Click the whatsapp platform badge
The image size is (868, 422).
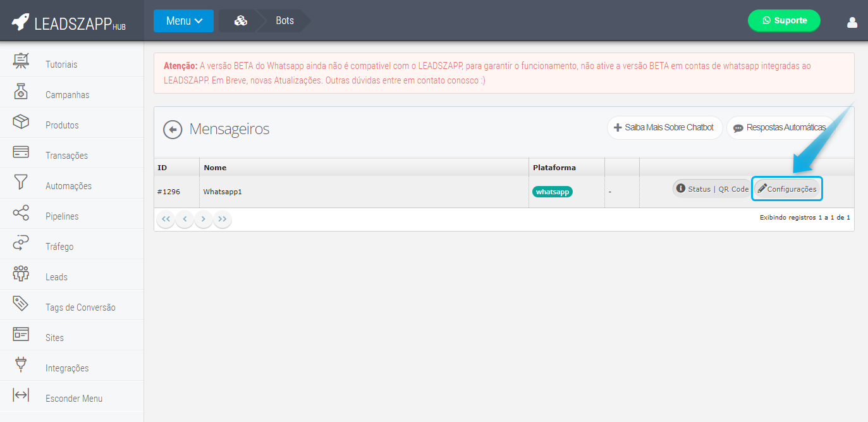[552, 190]
